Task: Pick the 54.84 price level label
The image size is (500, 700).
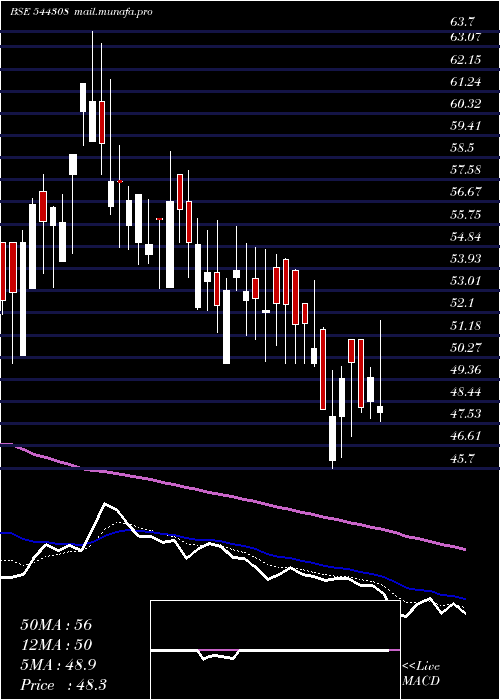Action: [466, 236]
